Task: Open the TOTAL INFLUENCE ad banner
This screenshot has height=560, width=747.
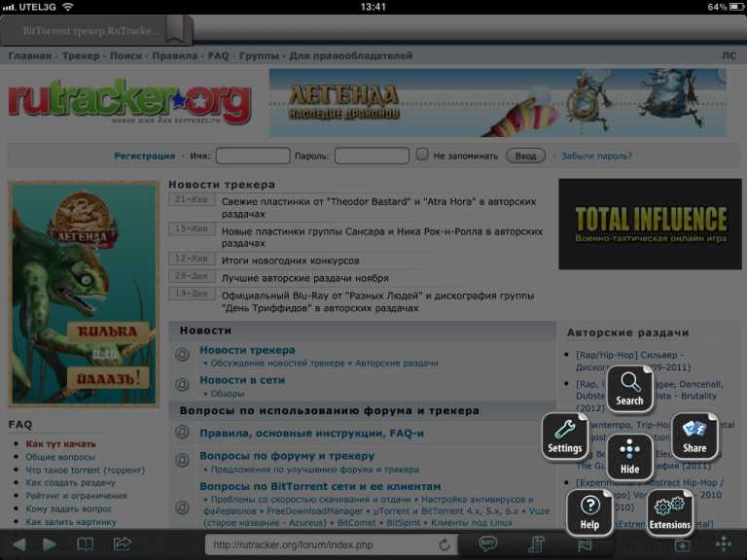Action: (x=650, y=224)
